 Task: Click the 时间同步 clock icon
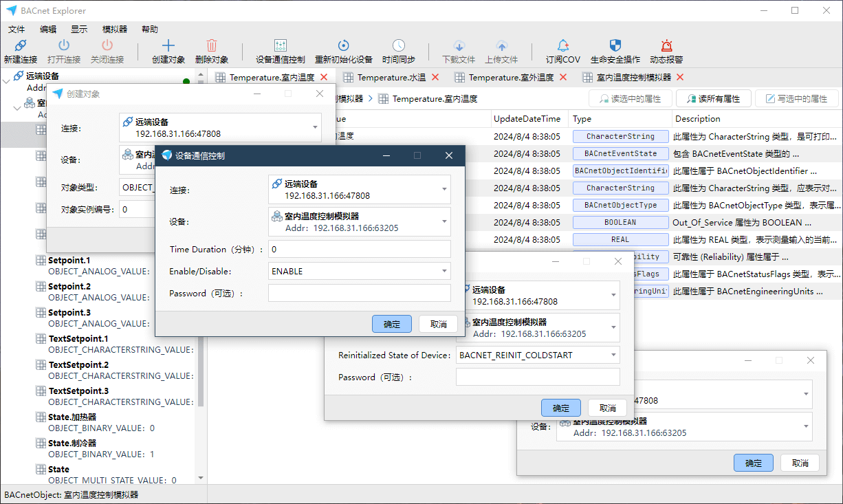398,46
